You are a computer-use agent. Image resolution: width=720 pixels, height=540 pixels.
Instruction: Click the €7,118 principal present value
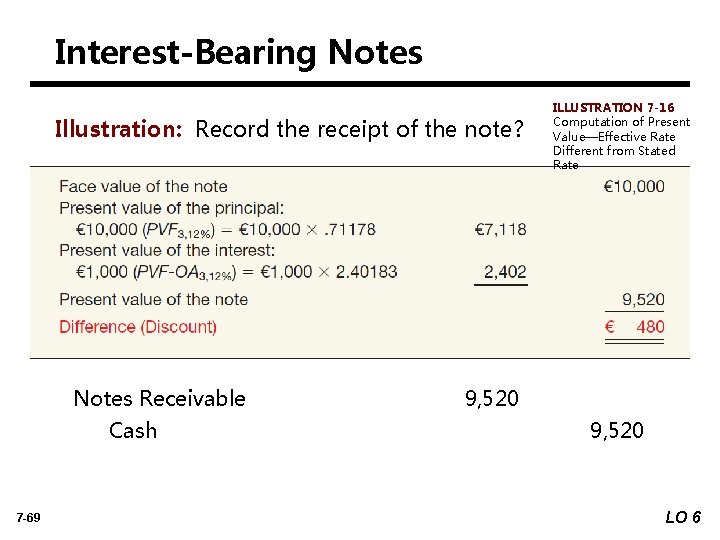click(x=500, y=230)
